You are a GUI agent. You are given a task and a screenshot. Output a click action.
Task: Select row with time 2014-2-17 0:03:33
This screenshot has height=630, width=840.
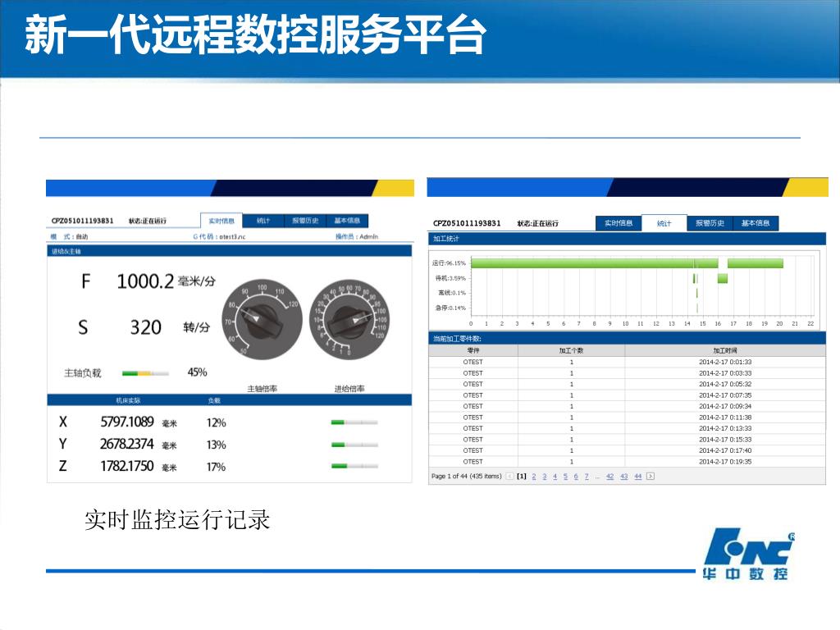pyautogui.click(x=627, y=373)
